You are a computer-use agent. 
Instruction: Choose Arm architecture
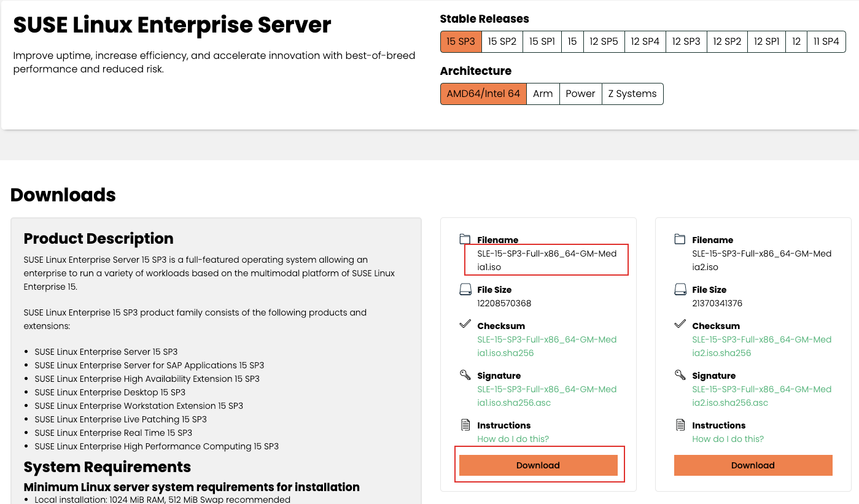[543, 94]
